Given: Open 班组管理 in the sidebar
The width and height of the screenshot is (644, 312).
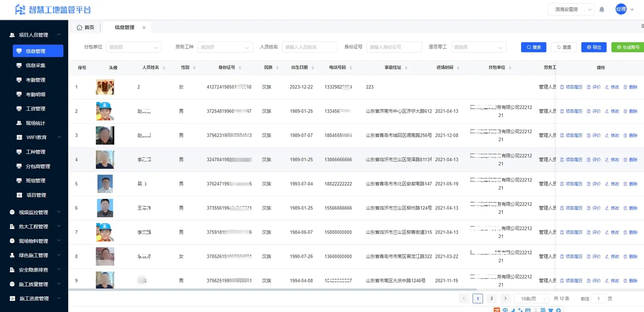Looking at the screenshot, I should [x=35, y=181].
